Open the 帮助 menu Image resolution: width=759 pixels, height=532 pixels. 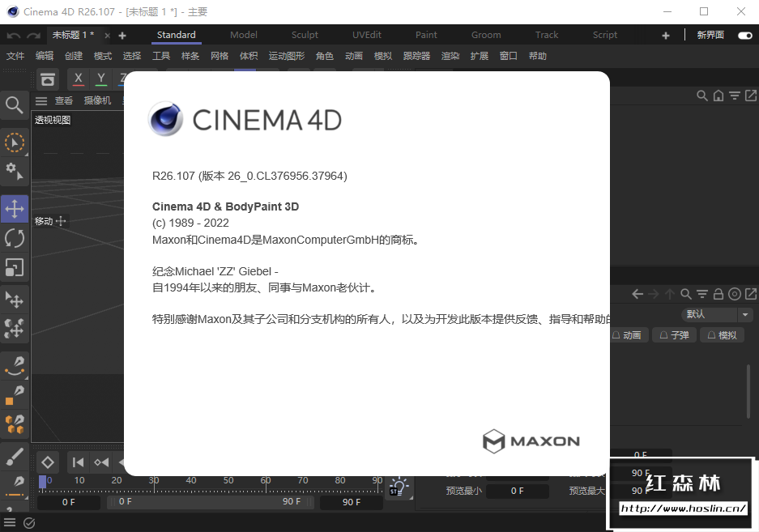click(x=537, y=56)
